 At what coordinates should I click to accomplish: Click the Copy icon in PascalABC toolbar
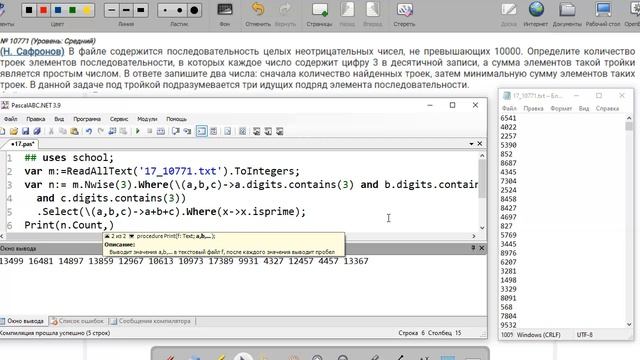62,131
